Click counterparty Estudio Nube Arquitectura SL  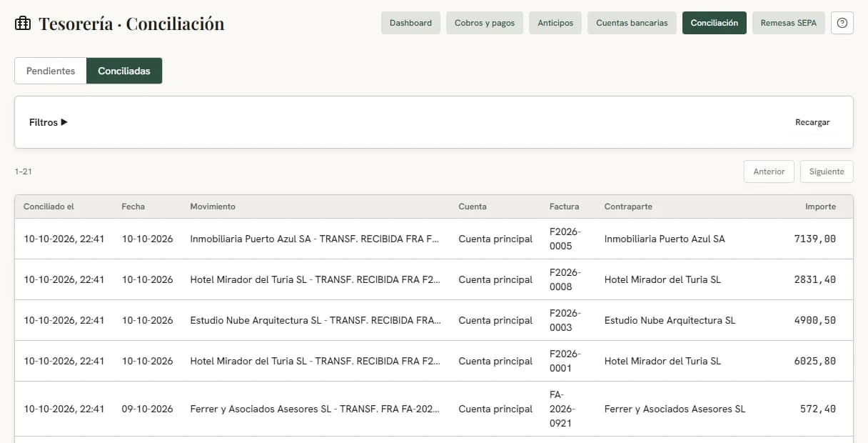(670, 320)
